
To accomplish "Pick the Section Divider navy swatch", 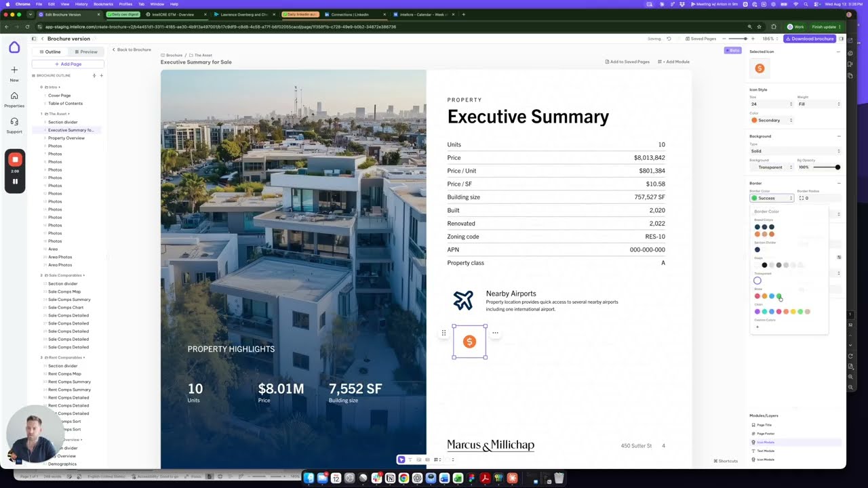I will [757, 249].
